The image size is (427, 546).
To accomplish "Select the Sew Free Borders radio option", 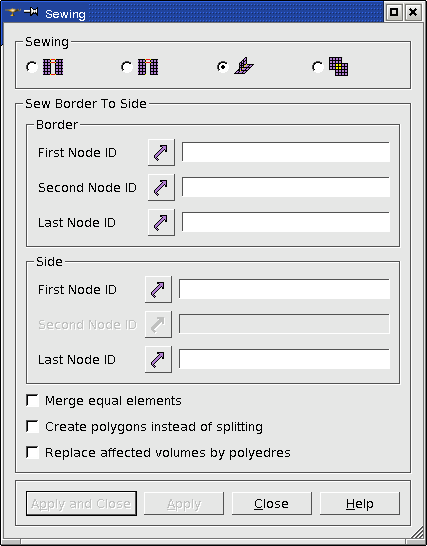I will (x=32, y=67).
